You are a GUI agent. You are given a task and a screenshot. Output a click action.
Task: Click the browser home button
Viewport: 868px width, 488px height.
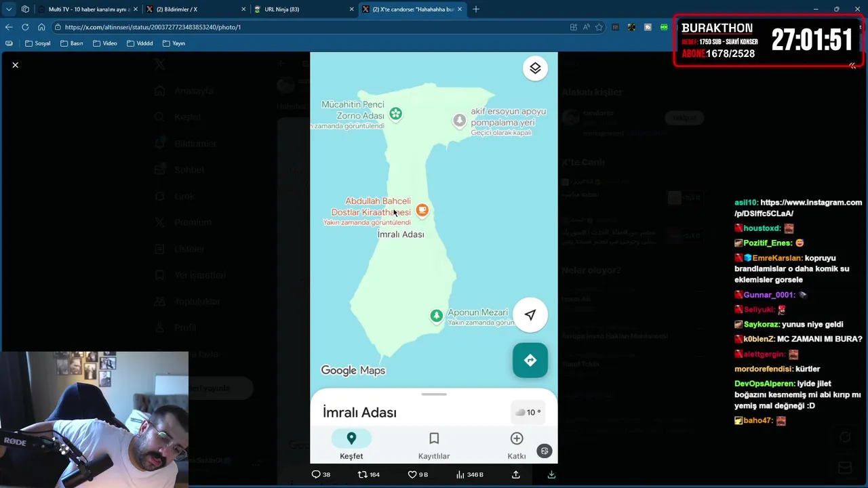41,27
